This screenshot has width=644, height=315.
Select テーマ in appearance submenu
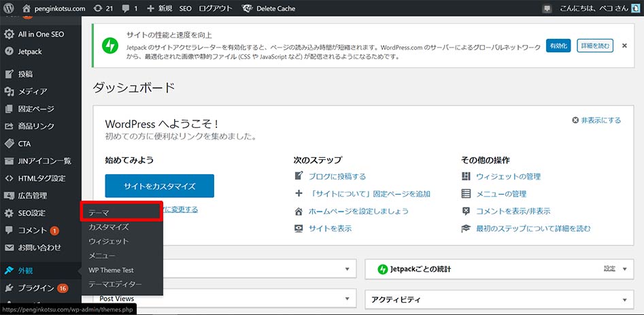coord(122,212)
